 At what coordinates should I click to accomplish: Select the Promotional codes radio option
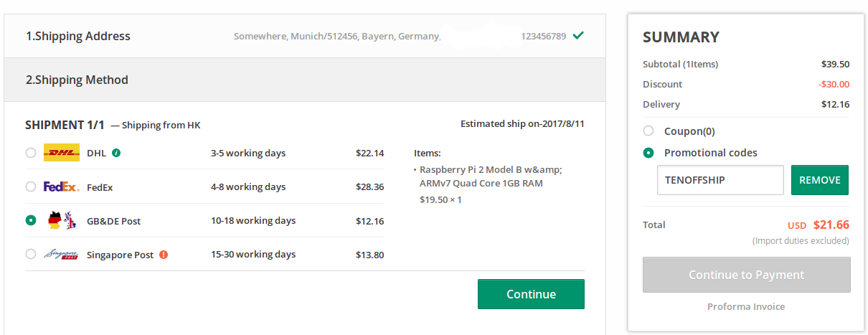point(648,153)
